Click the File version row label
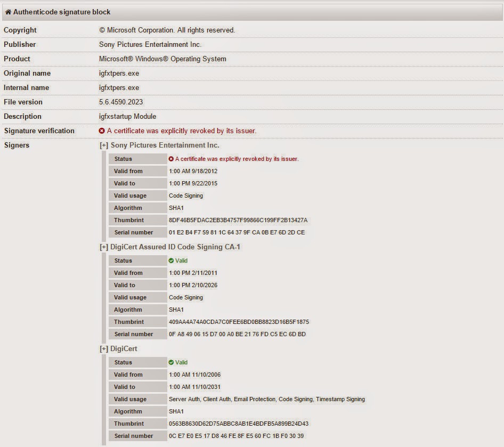 coord(23,102)
